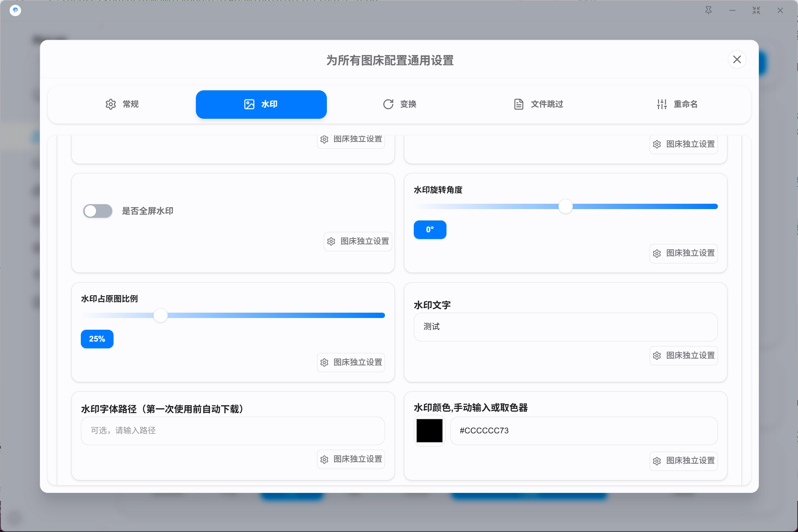Click the 水印占原图比例 slider handle
Screen dimensions: 798x532
tap(161, 315)
